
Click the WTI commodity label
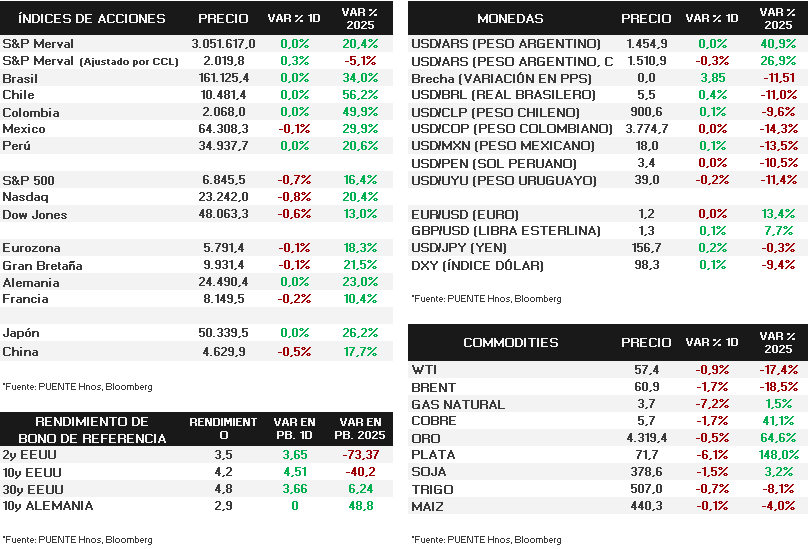[x=424, y=370]
